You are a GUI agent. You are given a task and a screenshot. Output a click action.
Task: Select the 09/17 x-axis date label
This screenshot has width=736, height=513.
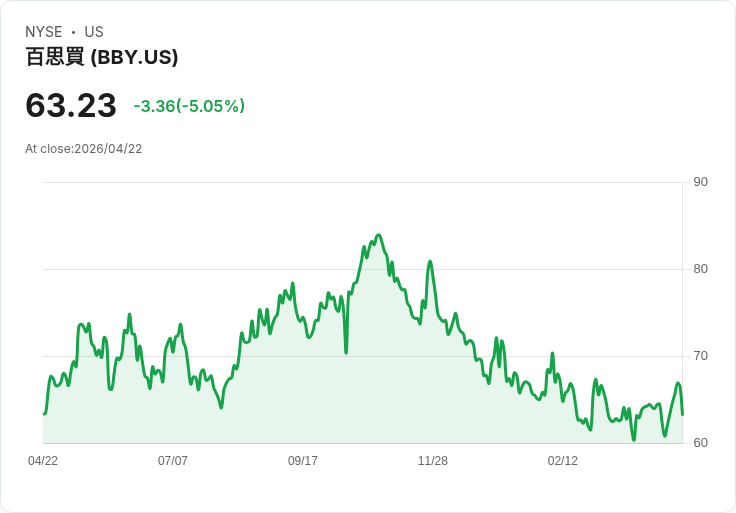coord(303,461)
